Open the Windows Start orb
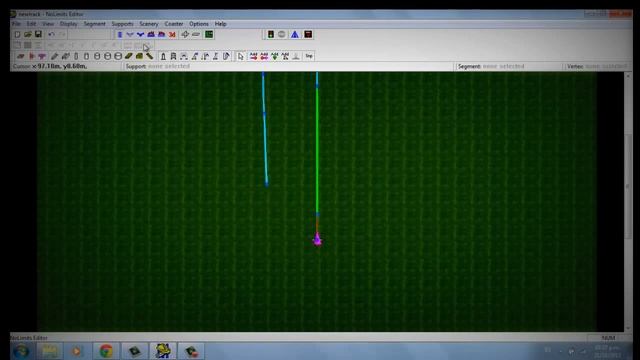The height and width of the screenshot is (360, 640). (21, 351)
